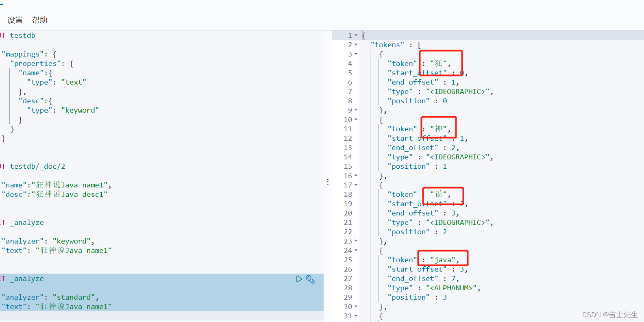Collapse the first token object on line 3

click(x=356, y=54)
